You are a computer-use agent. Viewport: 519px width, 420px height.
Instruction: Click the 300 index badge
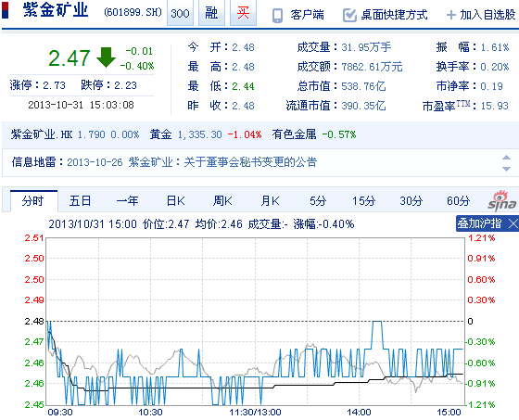click(180, 13)
